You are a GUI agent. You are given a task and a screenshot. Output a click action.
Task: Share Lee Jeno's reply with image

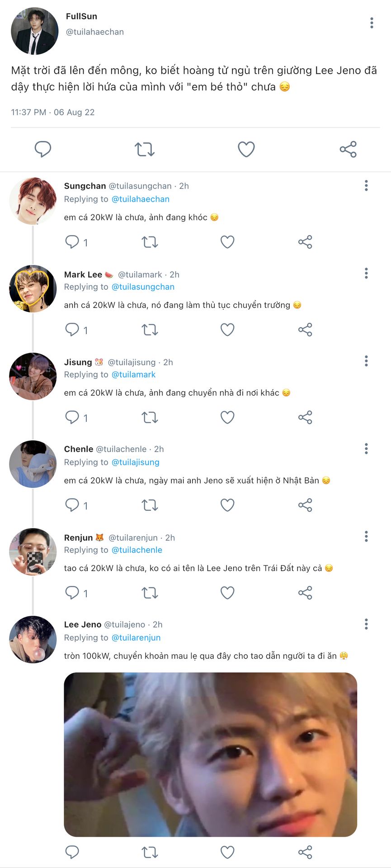click(305, 853)
